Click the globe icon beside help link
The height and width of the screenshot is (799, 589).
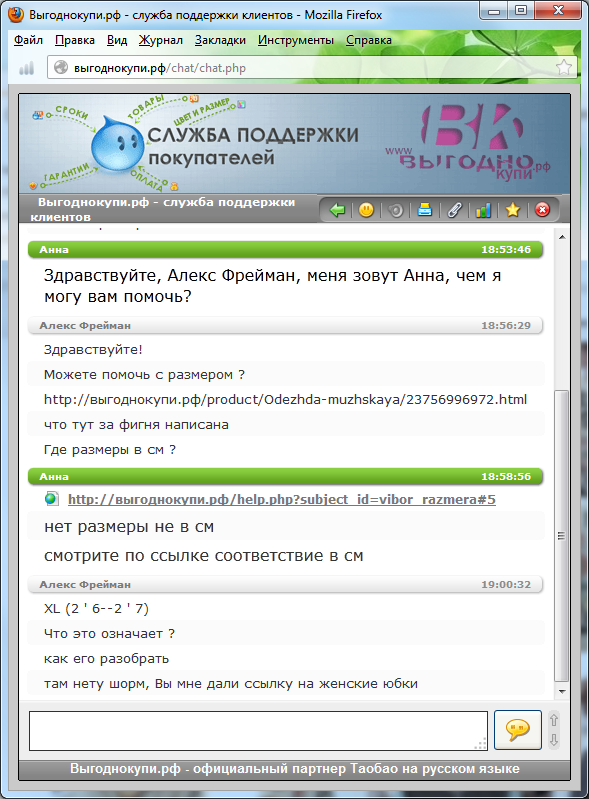51,499
